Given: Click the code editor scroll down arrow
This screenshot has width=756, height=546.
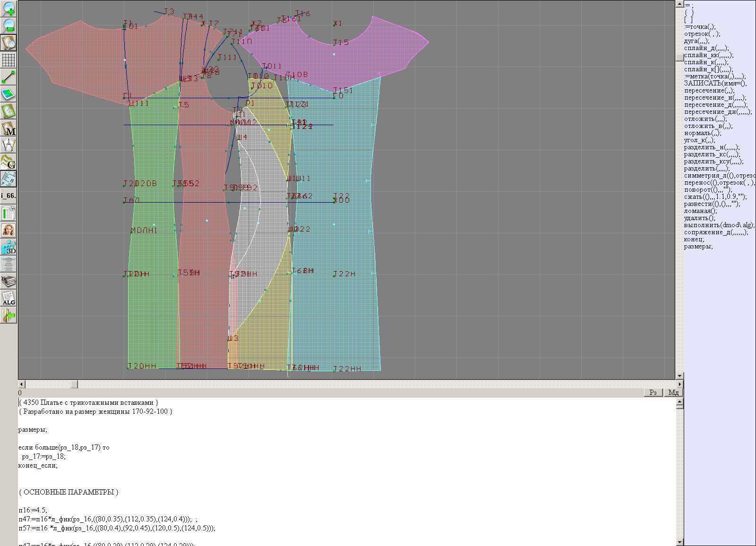Looking at the screenshot, I should [x=679, y=542].
